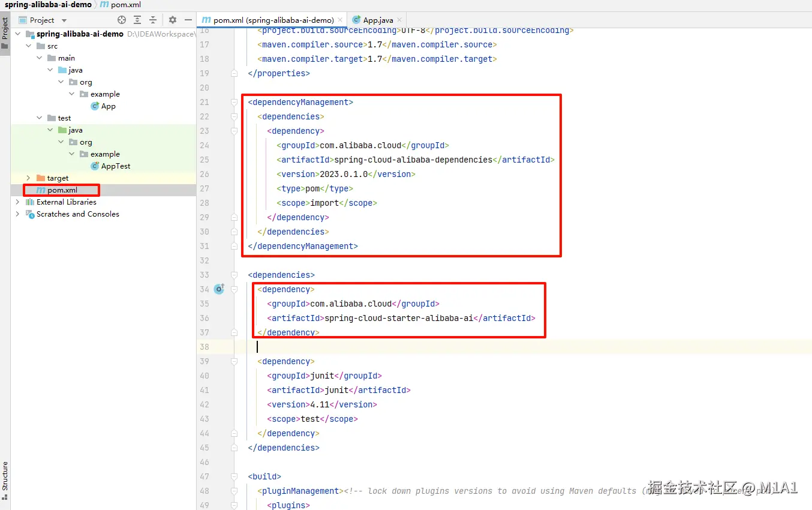Viewport: 812px width, 510px height.
Task: Click the spring-alibaba-ai-demo module folder icon
Action: click(x=30, y=34)
